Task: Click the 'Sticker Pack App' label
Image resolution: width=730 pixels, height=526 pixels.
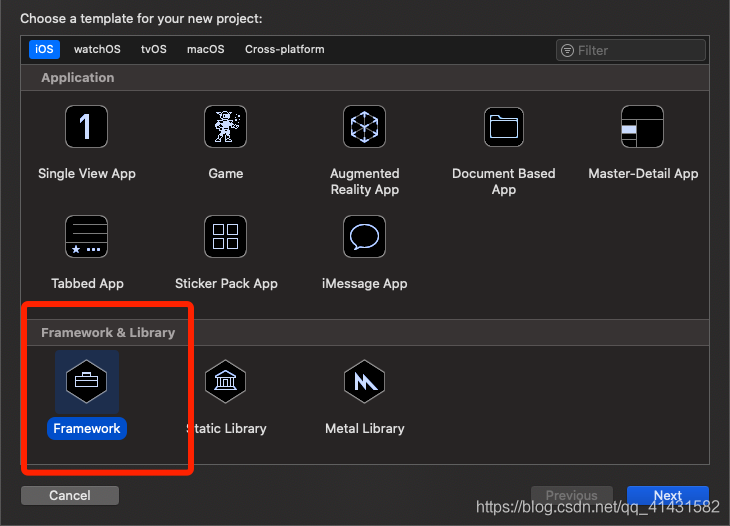Action: pyautogui.click(x=226, y=283)
